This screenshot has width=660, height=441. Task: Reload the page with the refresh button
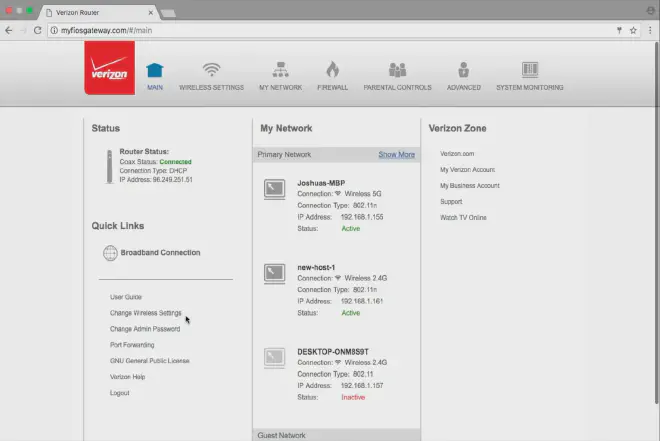pyautogui.click(x=38, y=31)
